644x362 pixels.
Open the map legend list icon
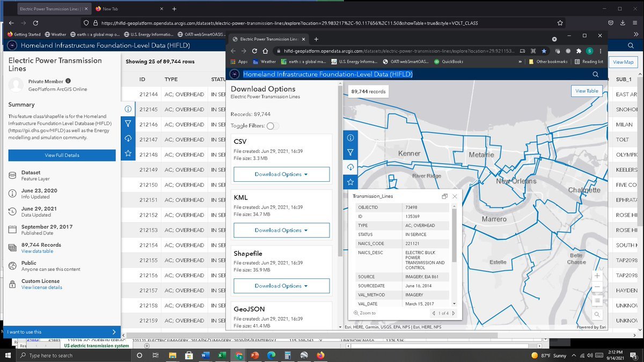(597, 301)
